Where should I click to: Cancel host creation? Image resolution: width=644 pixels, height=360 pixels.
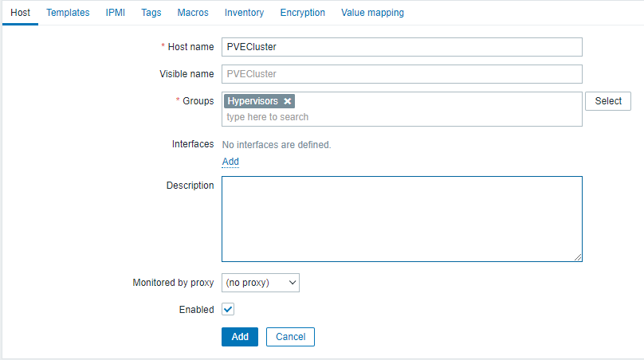click(290, 337)
